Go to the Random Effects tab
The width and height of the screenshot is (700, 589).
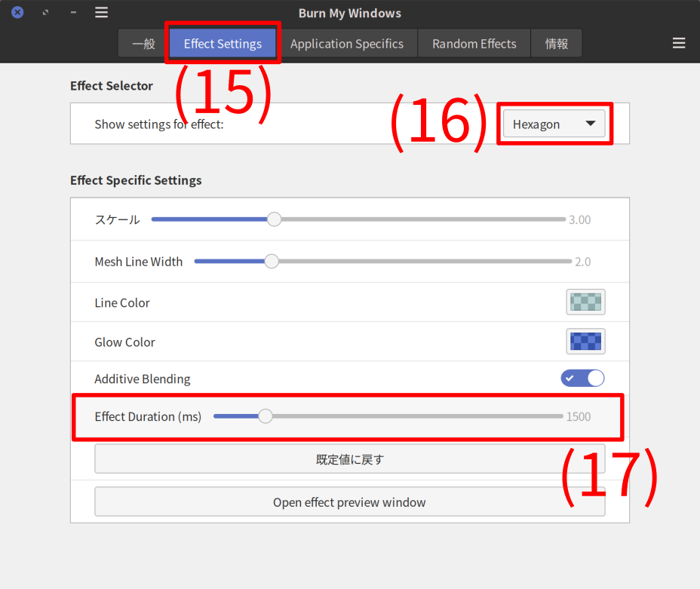pos(474,44)
